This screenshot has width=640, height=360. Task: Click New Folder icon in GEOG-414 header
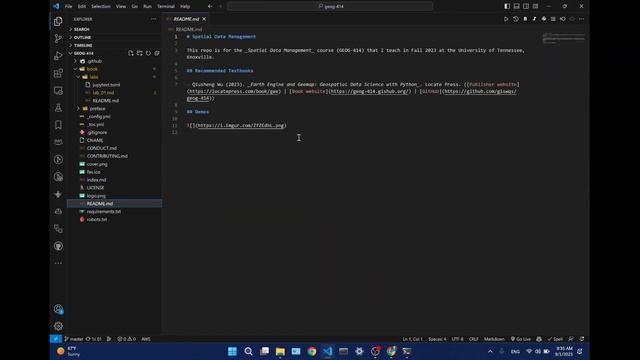point(140,53)
